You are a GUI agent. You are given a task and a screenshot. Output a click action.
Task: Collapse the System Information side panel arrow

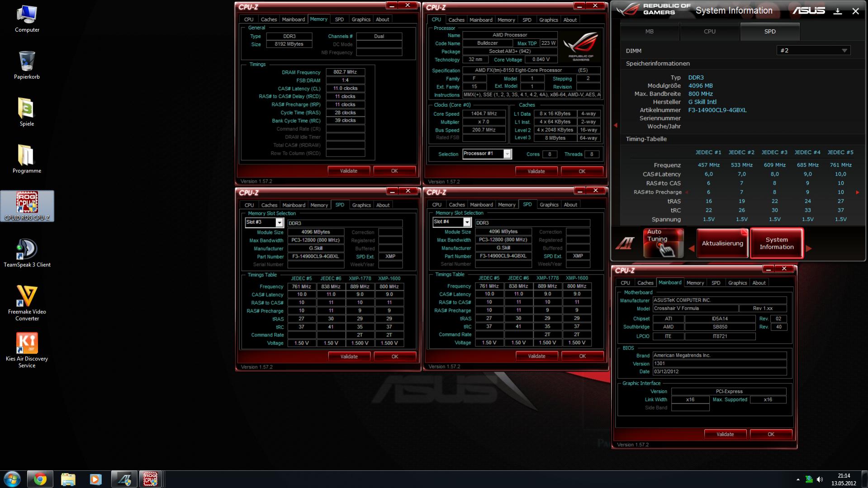click(x=616, y=125)
